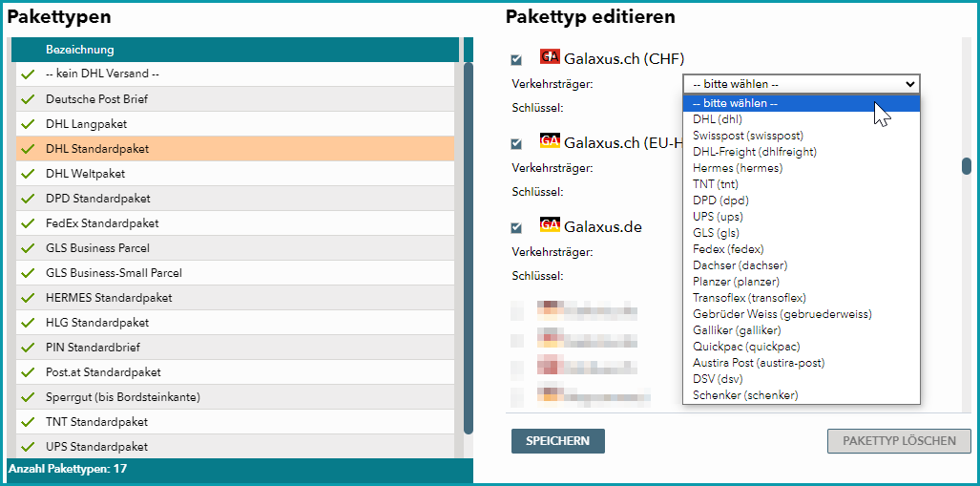Choose Gebrüder Weiss (gebruederweiss) option

tap(802, 314)
